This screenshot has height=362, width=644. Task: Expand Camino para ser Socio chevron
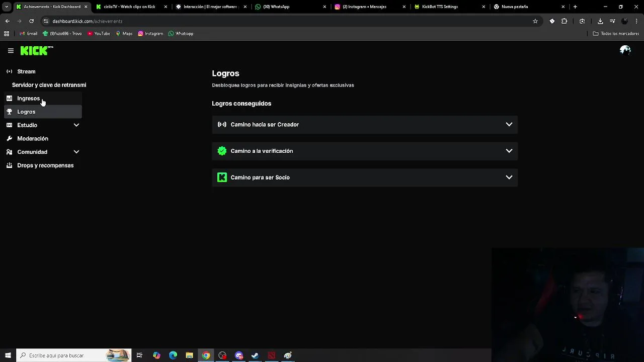(x=509, y=177)
